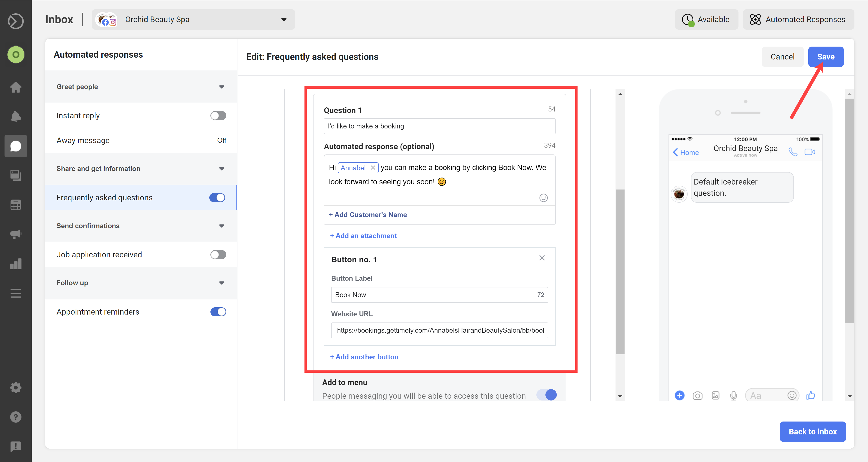Open the Planner grid icon
The width and height of the screenshot is (868, 462).
[x=16, y=205]
